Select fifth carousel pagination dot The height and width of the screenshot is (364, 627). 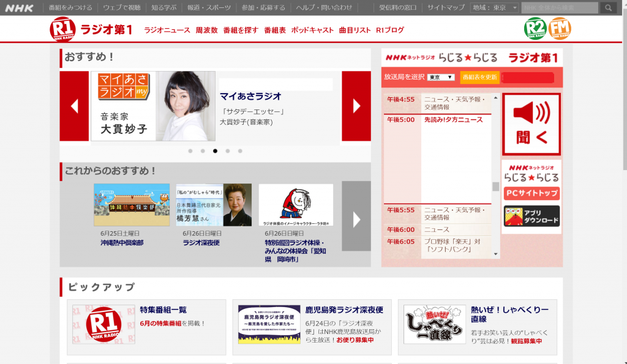(x=240, y=151)
